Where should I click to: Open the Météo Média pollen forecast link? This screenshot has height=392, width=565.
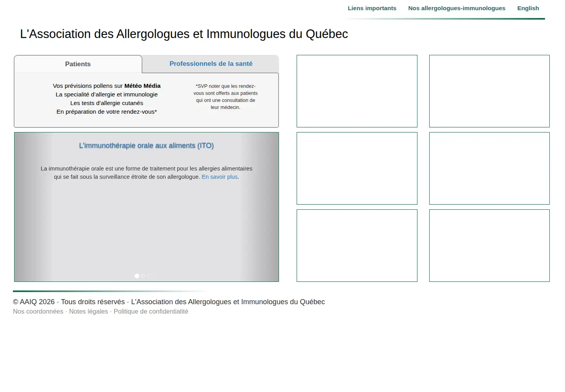(107, 86)
